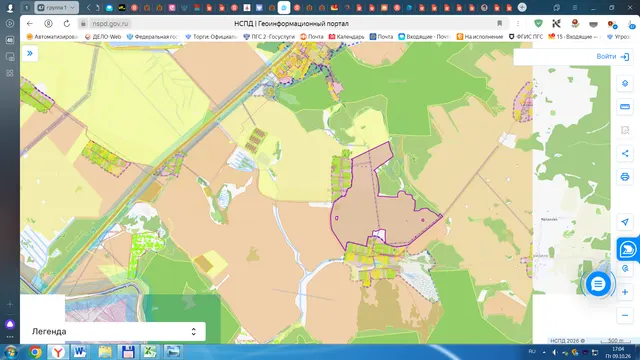640x360 pixels.
Task: Click the spiral icon above zoom controls
Action: coord(625,268)
